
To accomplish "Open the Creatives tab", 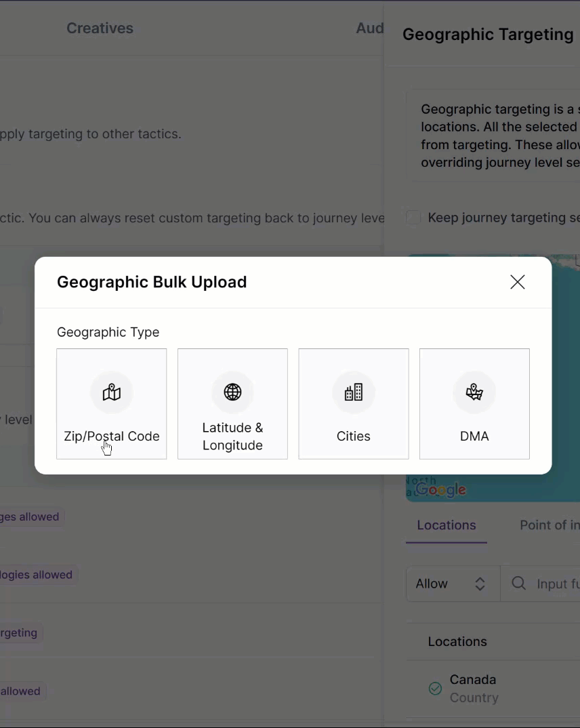I will [x=100, y=28].
